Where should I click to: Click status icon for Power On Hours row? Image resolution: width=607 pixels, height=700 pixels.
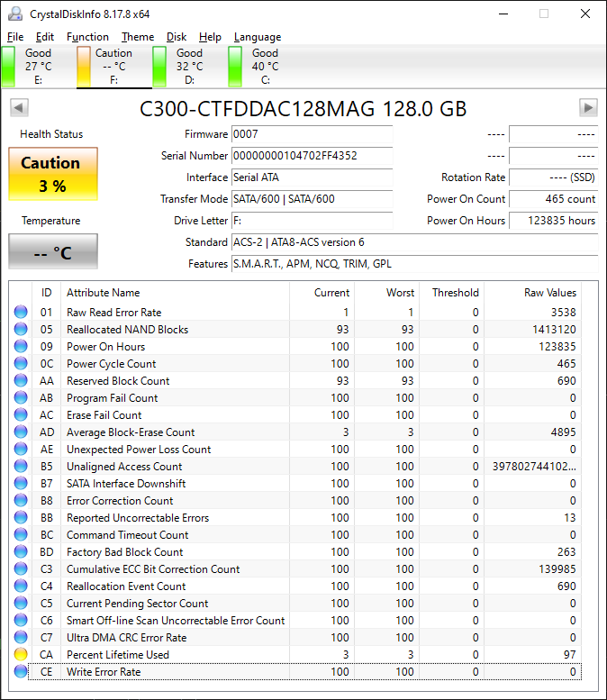click(x=21, y=346)
